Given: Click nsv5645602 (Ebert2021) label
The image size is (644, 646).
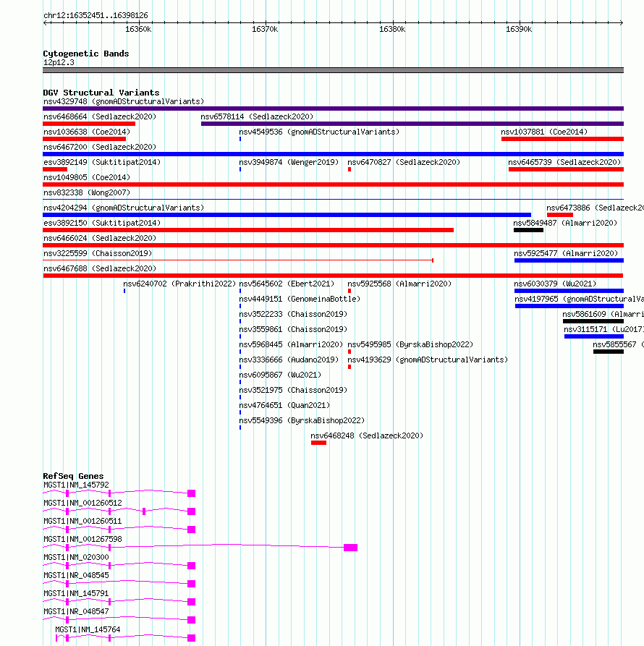Looking at the screenshot, I should (287, 284).
